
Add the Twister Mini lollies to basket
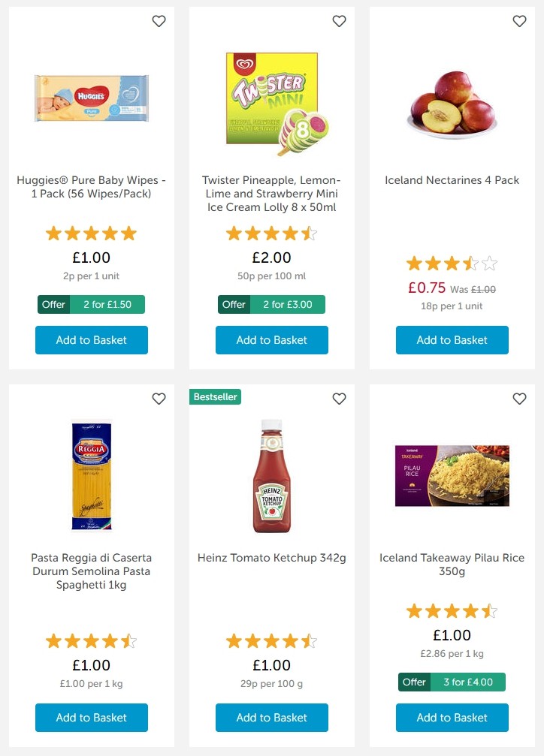tap(271, 340)
